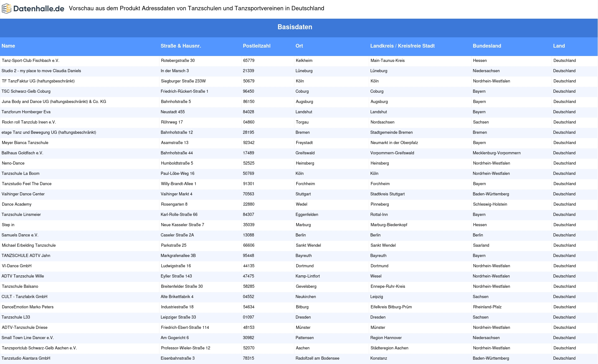Screen dimensions: 598x364
Task: Select city cell Freystadt
Action: 304,142
